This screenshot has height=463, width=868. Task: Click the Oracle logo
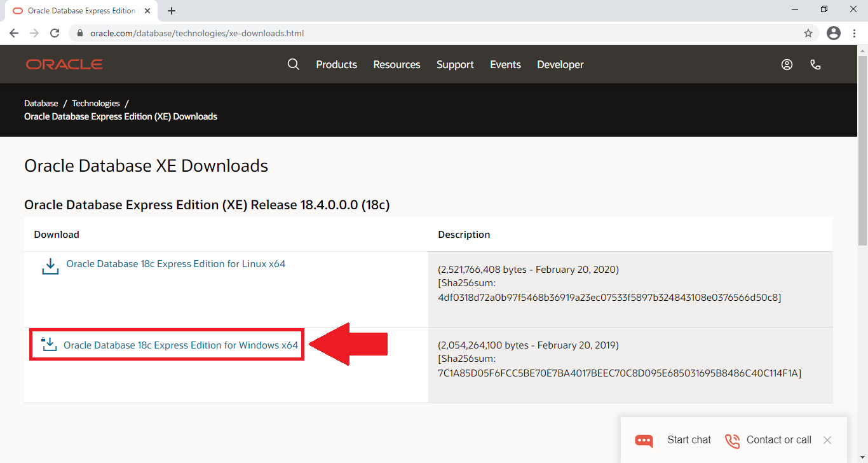click(x=64, y=64)
